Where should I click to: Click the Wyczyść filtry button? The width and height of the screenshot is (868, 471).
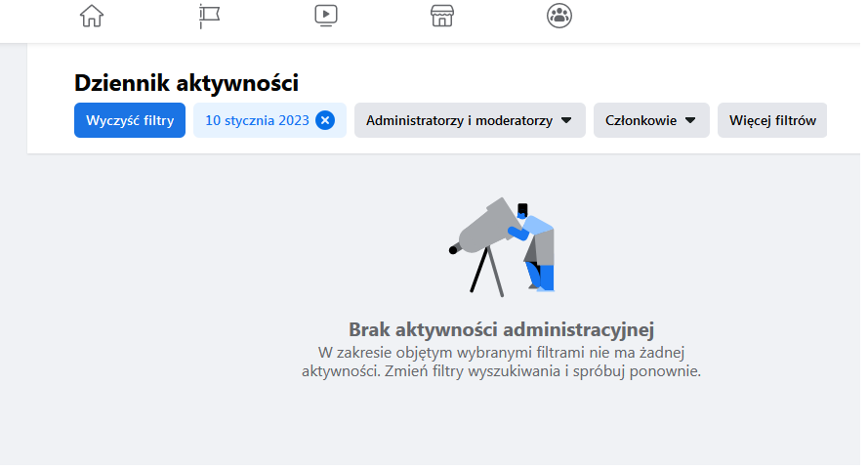130,120
